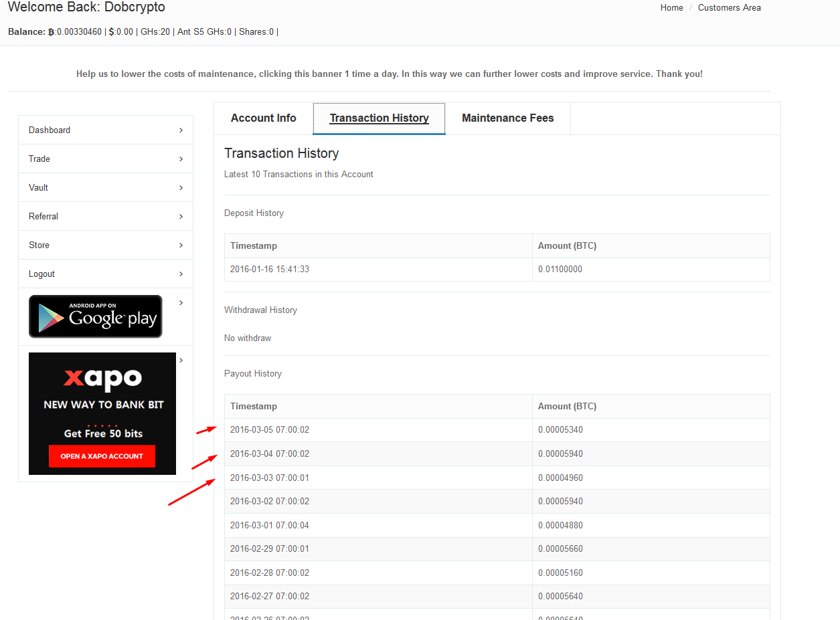Image resolution: width=840 pixels, height=620 pixels.
Task: Click the Xapo banner advertisement
Action: point(102,413)
